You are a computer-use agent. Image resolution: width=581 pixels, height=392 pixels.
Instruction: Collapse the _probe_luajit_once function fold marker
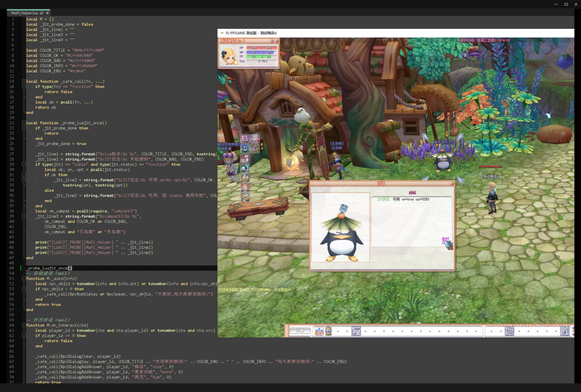(x=24, y=123)
